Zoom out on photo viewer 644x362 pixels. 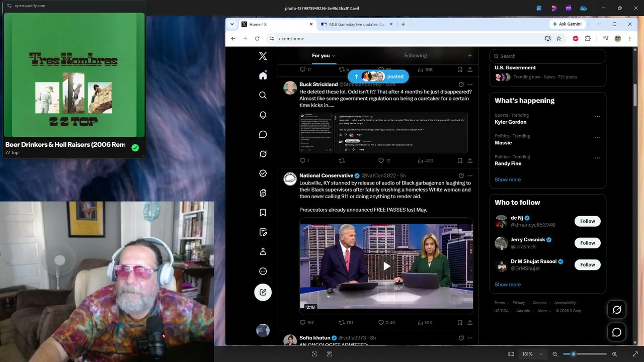555,354
